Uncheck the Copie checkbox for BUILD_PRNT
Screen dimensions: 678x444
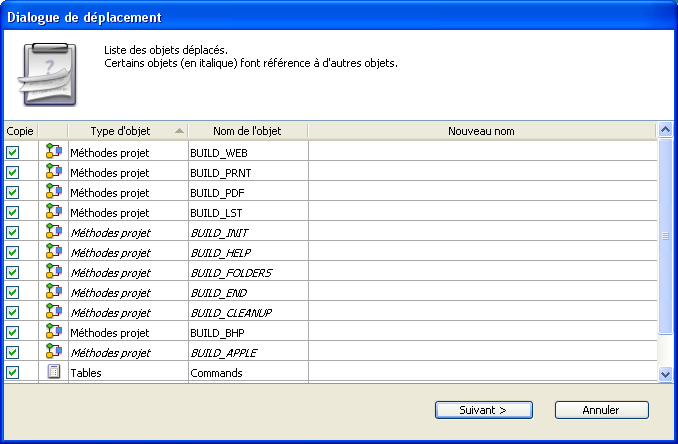[13, 172]
